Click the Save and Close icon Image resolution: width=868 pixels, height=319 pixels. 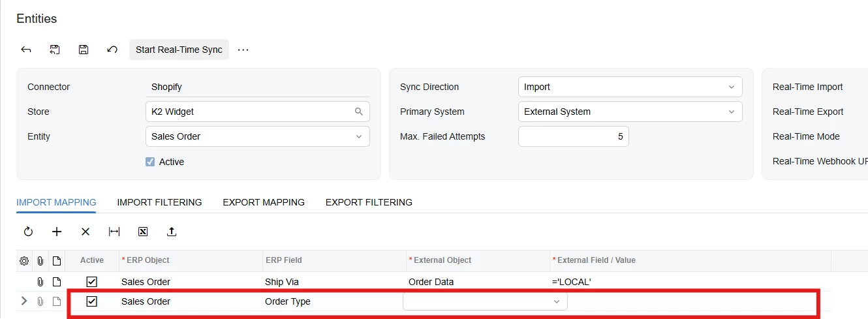coord(55,50)
